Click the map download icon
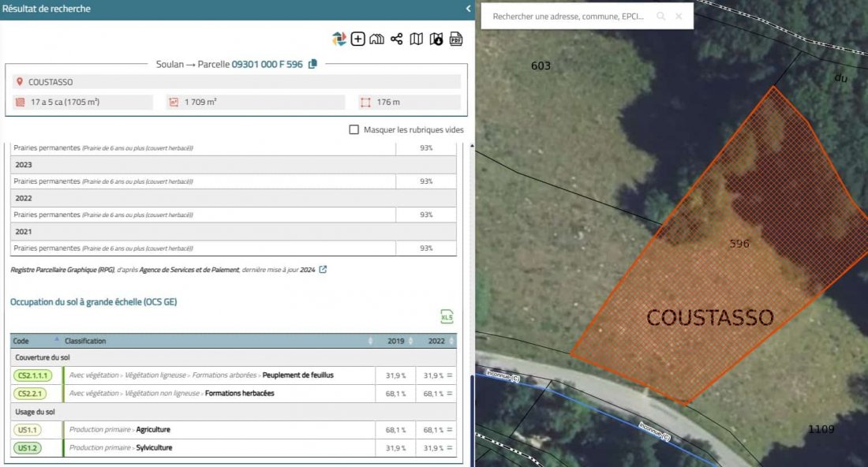The image size is (868, 467). pyautogui.click(x=436, y=39)
